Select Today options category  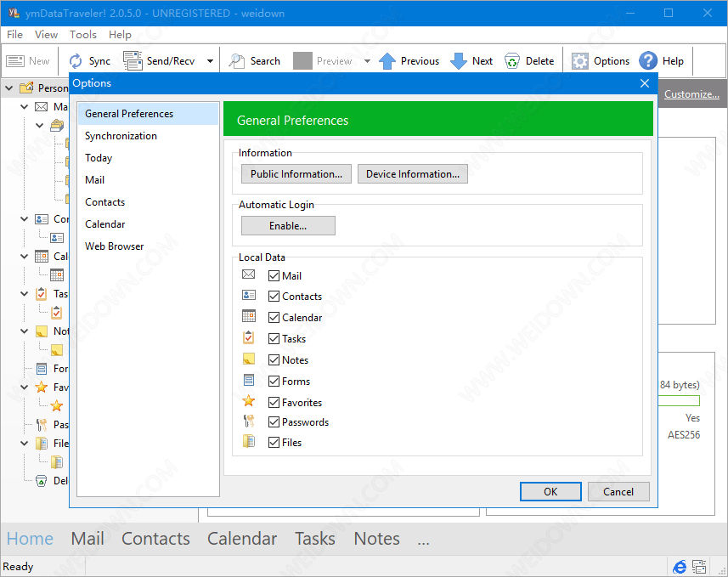148,158
